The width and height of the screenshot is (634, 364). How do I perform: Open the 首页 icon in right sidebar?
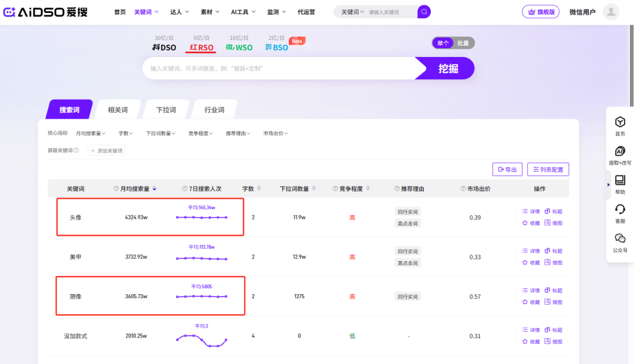[x=620, y=122]
